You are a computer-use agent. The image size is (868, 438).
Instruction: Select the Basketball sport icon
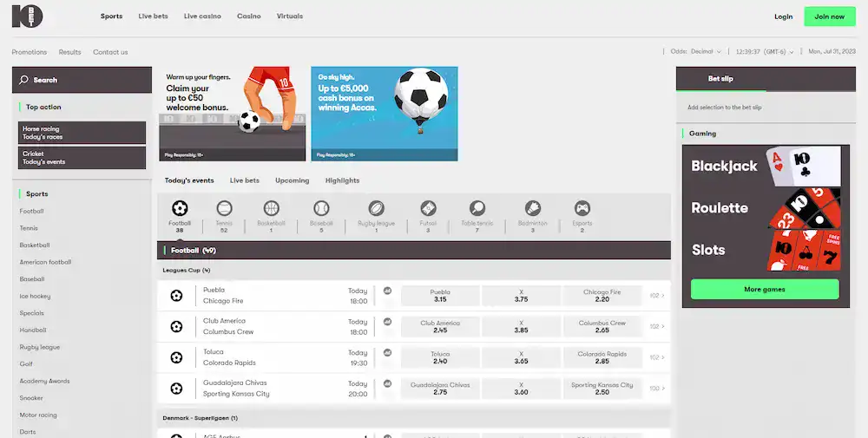[x=271, y=208]
